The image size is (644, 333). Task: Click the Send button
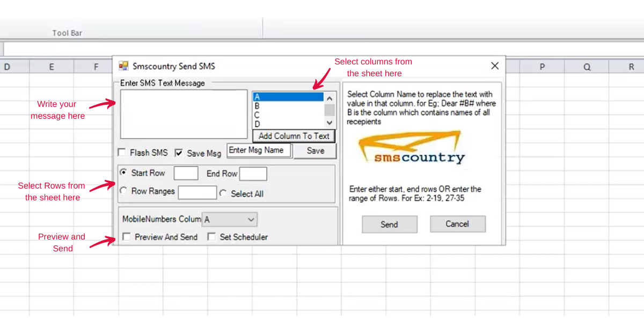click(x=390, y=225)
